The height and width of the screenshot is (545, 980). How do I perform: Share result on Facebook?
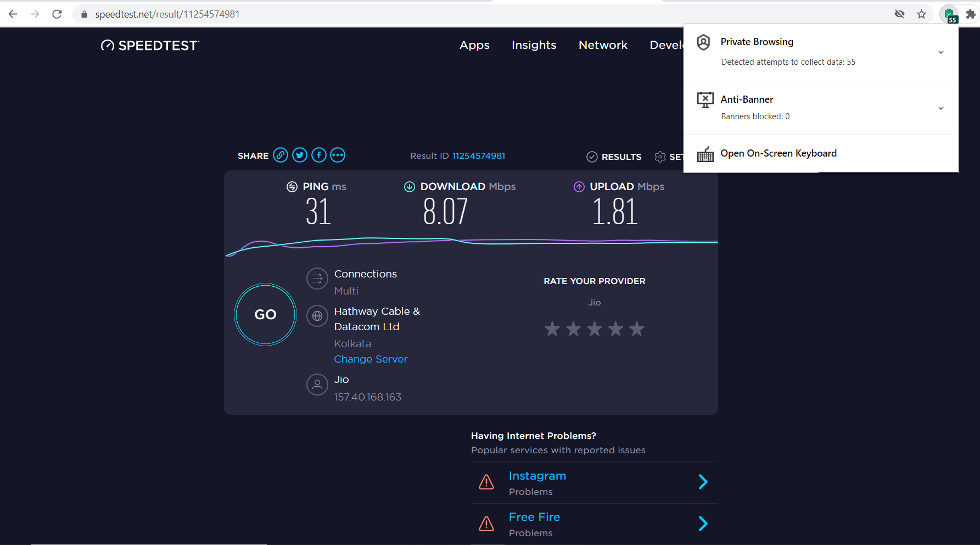[319, 155]
